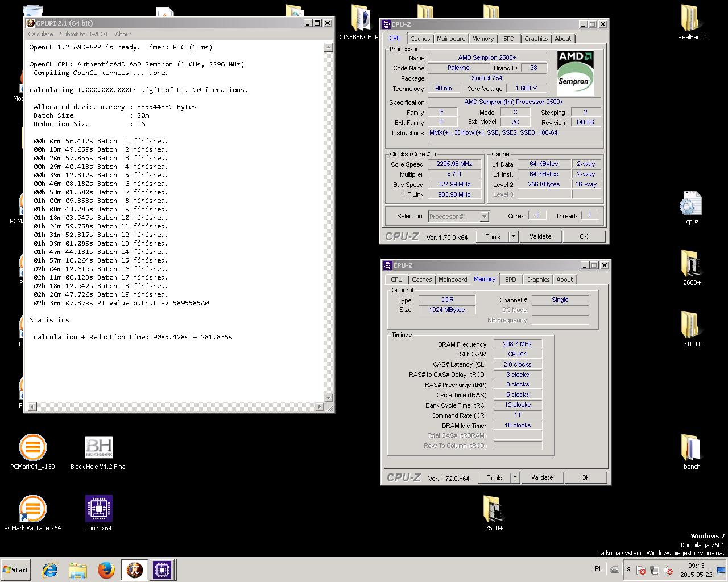Open Firefox from taskbar
This screenshot has height=582, width=728.
tap(106, 570)
